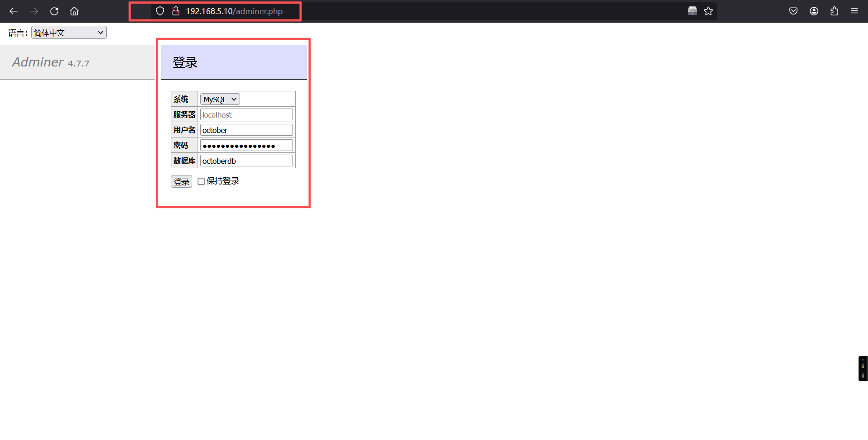
Task: Click the 4.7.7 version number link
Action: (x=79, y=63)
